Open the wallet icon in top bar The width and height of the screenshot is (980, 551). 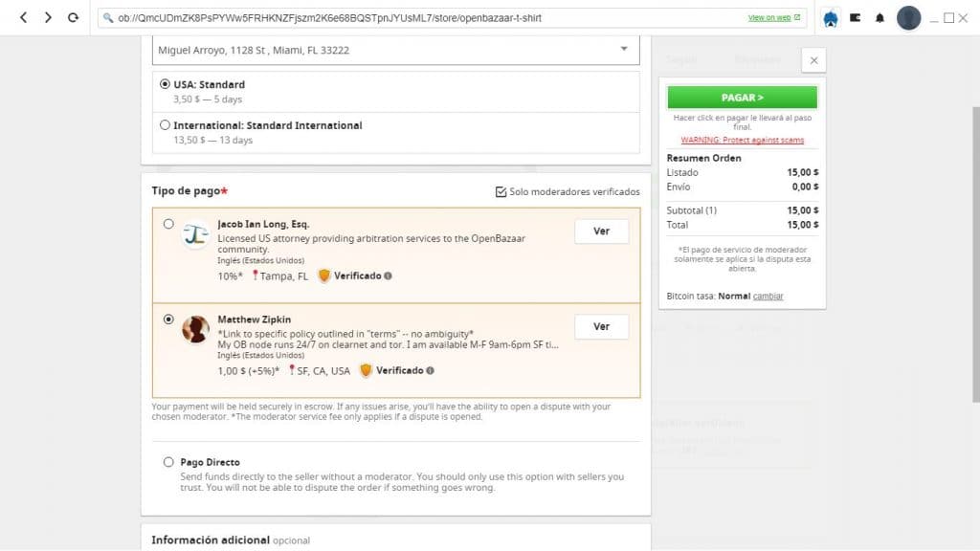click(x=855, y=17)
